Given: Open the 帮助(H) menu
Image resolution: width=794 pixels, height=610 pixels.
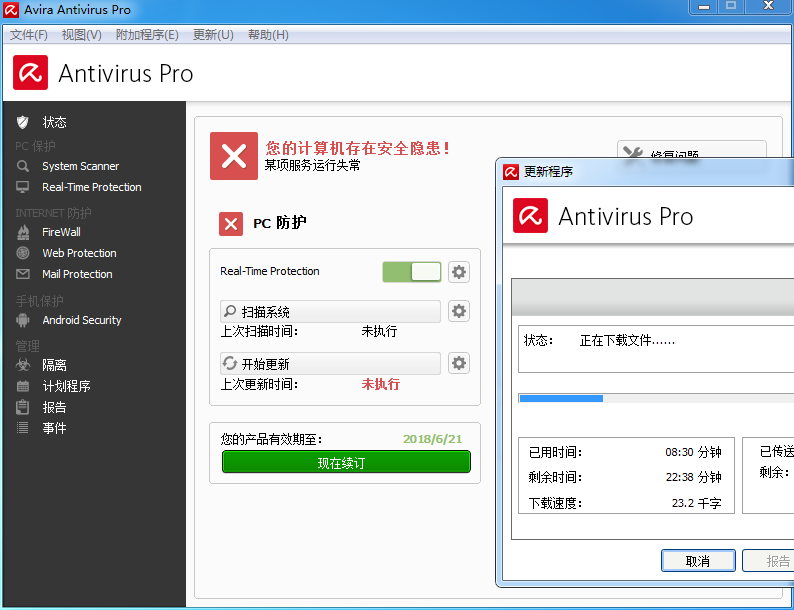Looking at the screenshot, I should pyautogui.click(x=268, y=34).
